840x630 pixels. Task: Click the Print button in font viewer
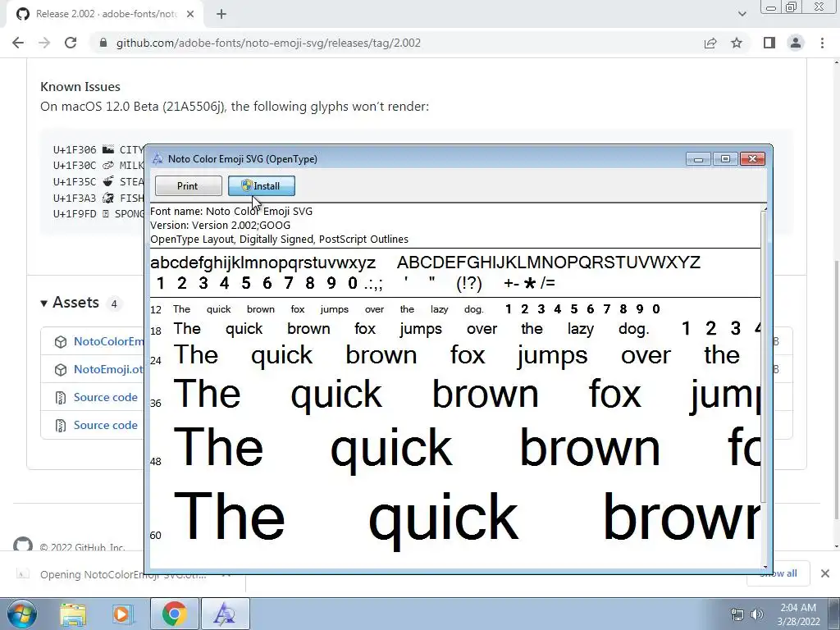(188, 186)
